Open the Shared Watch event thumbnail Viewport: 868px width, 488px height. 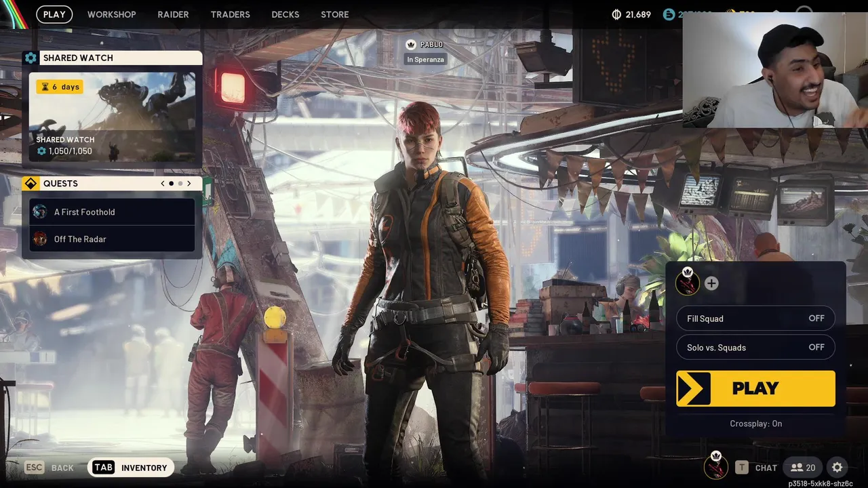[x=112, y=116]
